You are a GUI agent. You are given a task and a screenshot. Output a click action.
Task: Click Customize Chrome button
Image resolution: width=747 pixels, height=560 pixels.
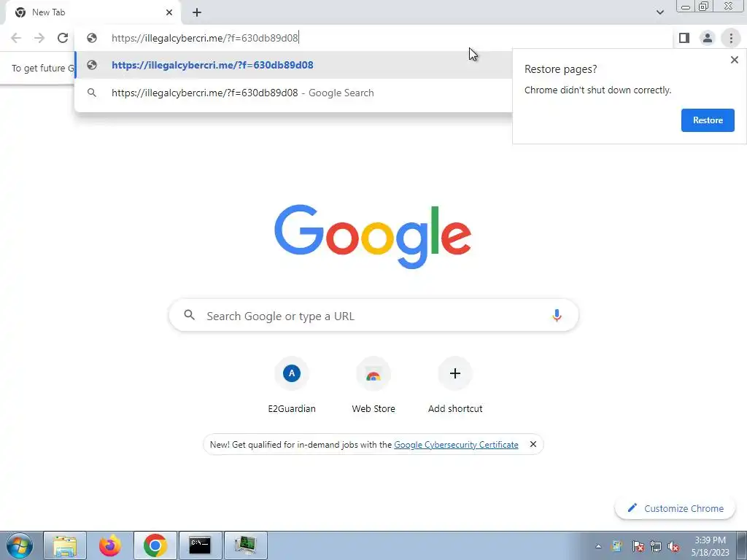click(x=675, y=508)
